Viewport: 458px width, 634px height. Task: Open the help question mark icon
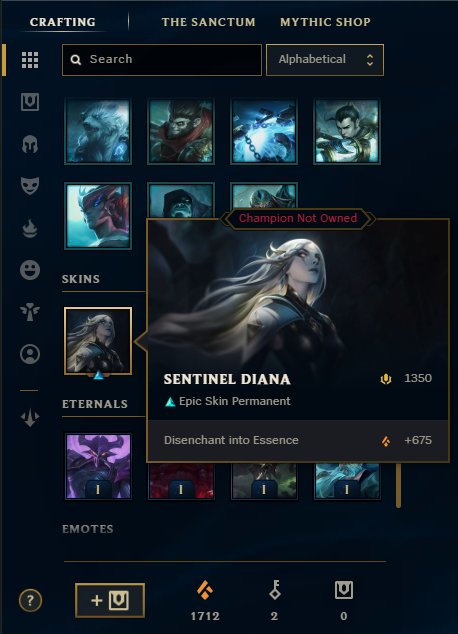click(30, 600)
